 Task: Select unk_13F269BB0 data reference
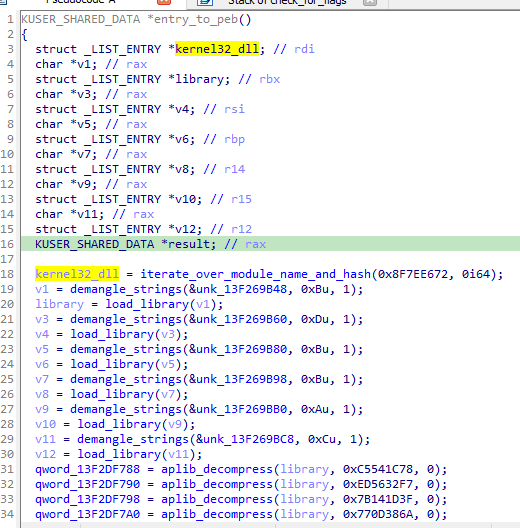click(x=241, y=409)
